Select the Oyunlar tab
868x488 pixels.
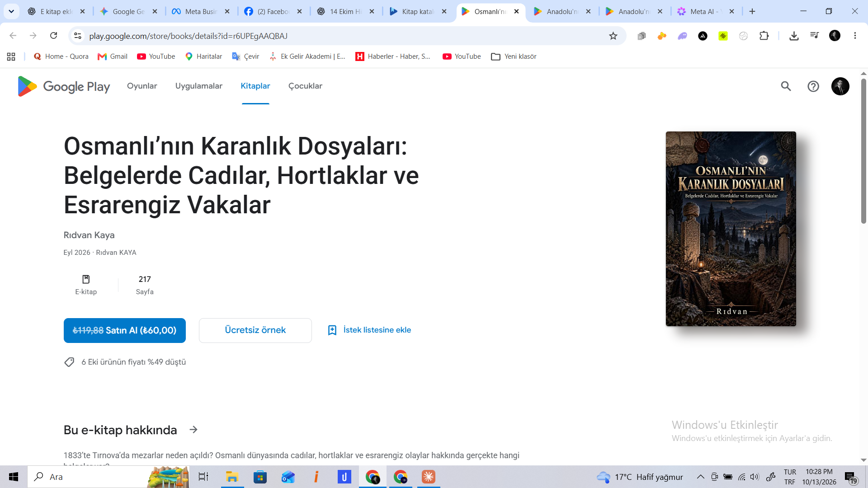142,86
